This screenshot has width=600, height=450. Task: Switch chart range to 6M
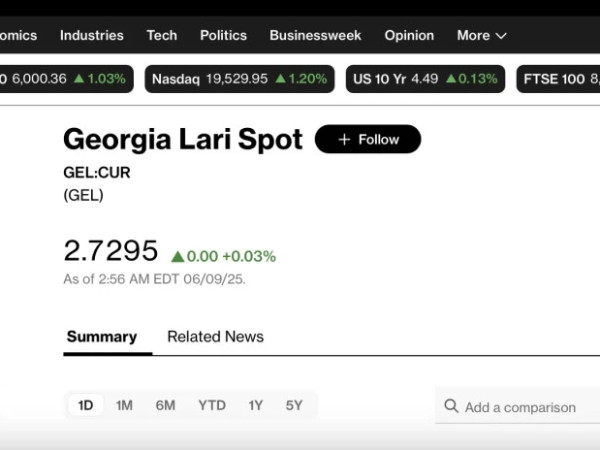tap(165, 405)
